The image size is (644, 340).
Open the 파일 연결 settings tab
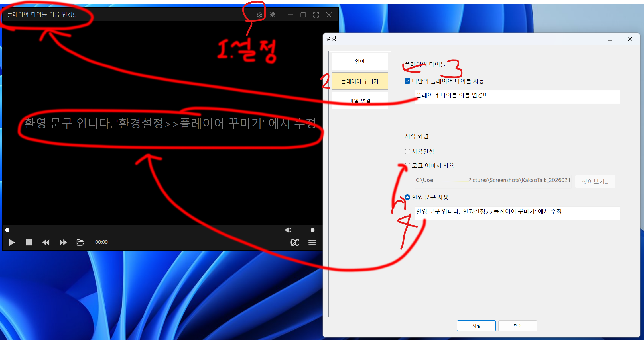[359, 101]
